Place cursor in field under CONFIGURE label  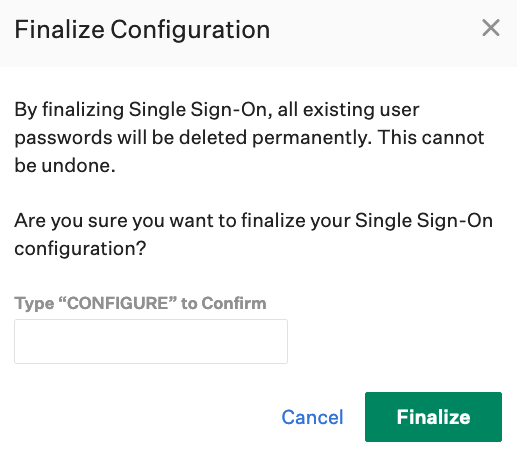click(x=151, y=341)
